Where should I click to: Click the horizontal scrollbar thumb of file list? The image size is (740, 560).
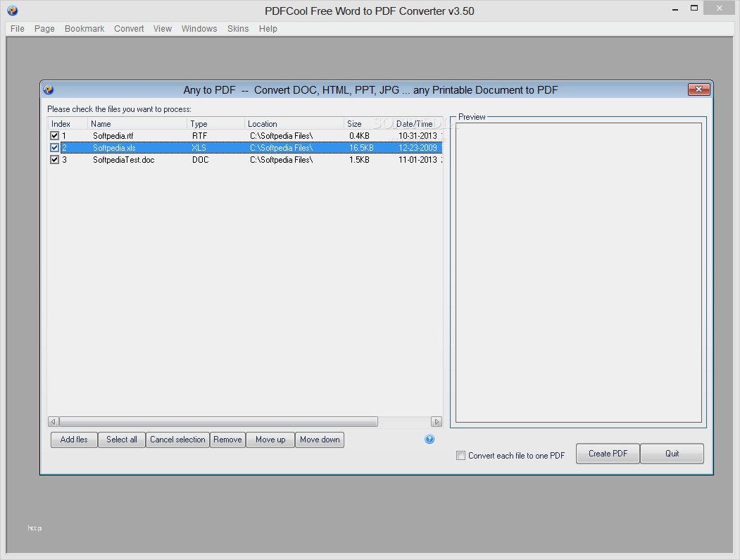pyautogui.click(x=218, y=422)
